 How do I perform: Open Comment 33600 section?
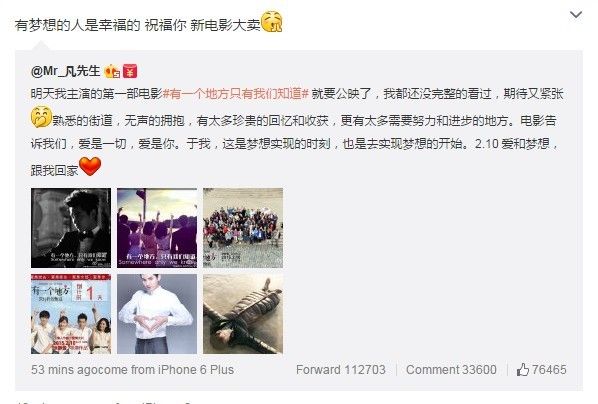pyautogui.click(x=451, y=370)
